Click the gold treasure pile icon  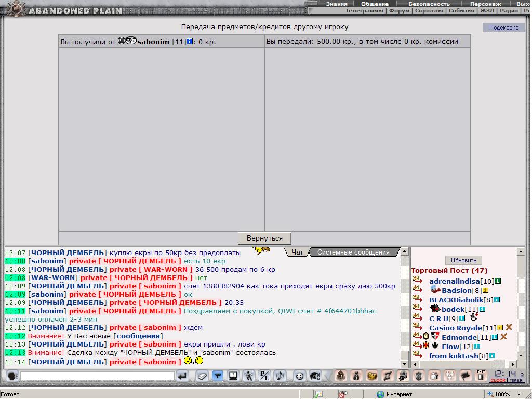click(372, 376)
